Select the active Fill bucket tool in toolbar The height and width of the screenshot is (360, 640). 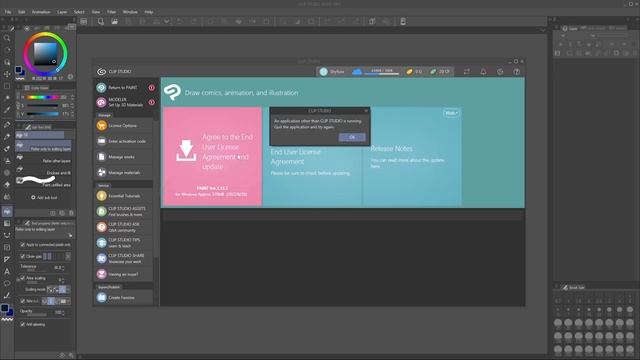[x=7, y=211]
